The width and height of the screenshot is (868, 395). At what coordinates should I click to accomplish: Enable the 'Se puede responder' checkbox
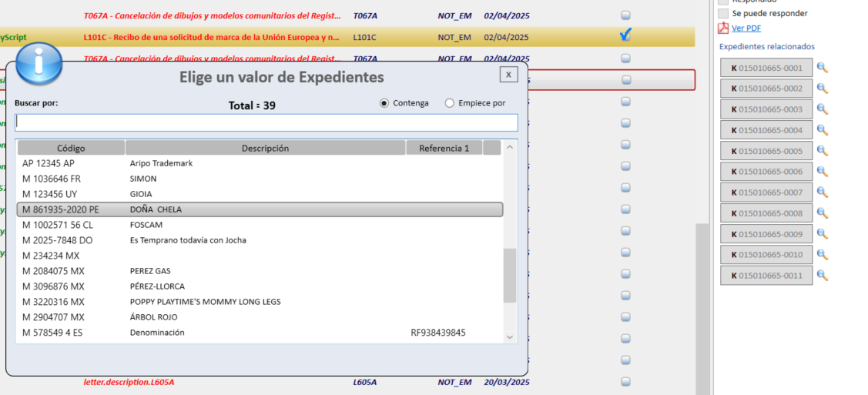[x=723, y=13]
